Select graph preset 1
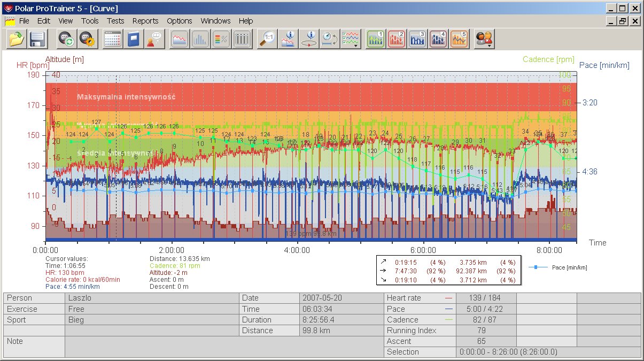This screenshot has height=361, width=644. [x=376, y=39]
